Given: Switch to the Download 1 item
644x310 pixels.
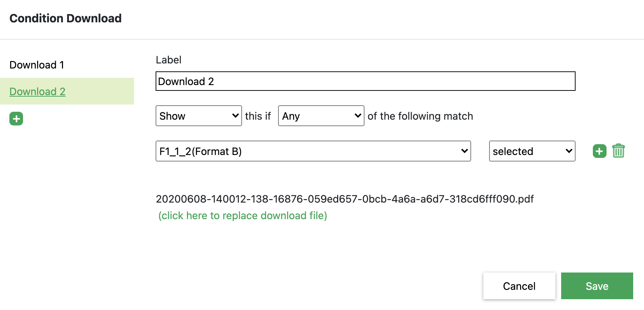Looking at the screenshot, I should [x=37, y=65].
